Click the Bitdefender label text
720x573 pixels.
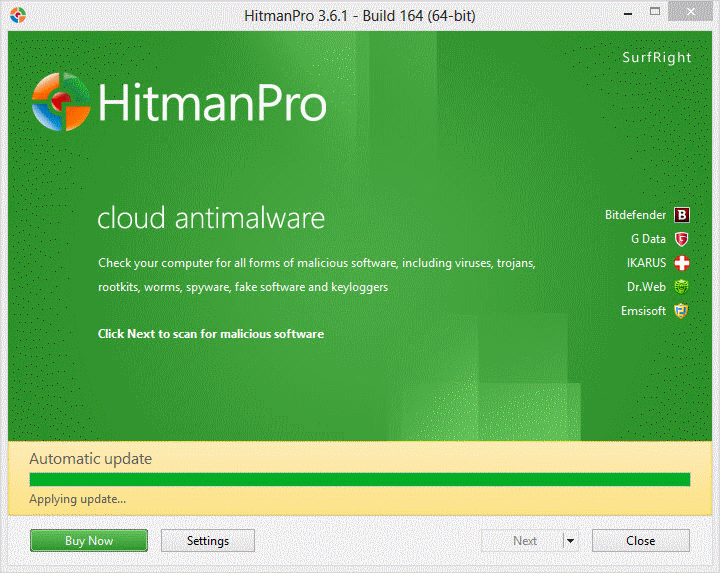pos(635,215)
